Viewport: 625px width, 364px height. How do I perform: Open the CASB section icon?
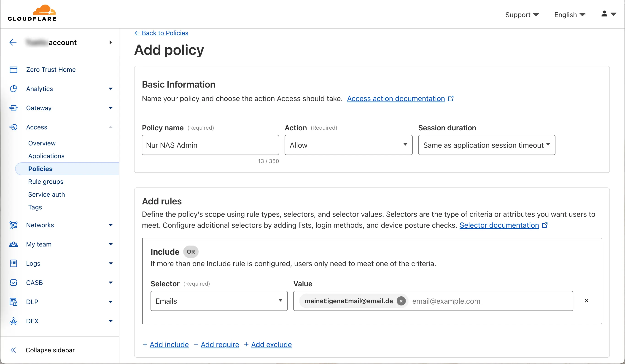point(13,282)
